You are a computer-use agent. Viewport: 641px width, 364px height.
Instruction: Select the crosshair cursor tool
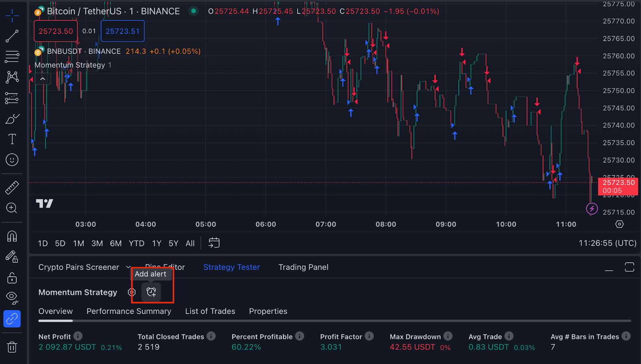[12, 16]
